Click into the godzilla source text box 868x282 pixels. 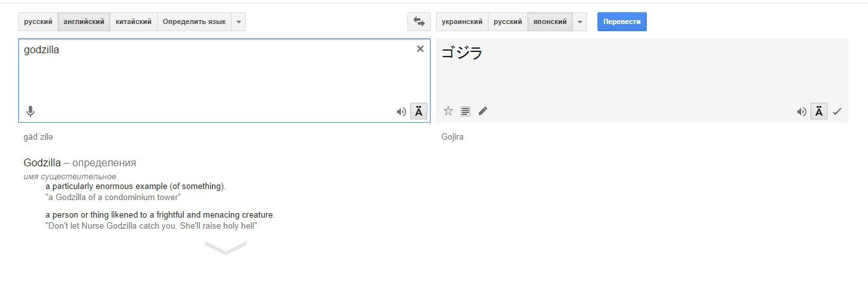click(x=214, y=75)
